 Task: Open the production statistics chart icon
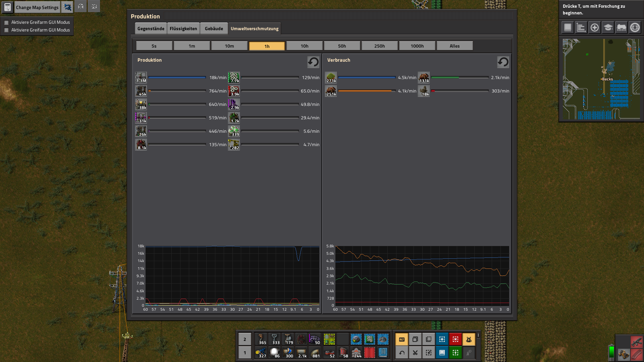(x=581, y=27)
